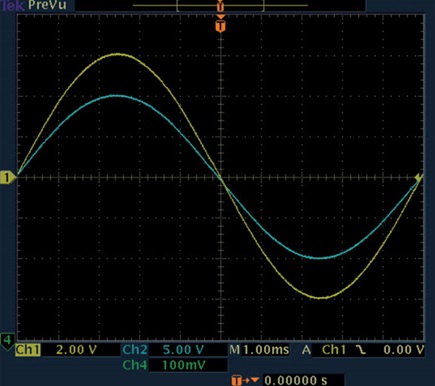Click the trigger source Ch1 readout

(x=334, y=349)
